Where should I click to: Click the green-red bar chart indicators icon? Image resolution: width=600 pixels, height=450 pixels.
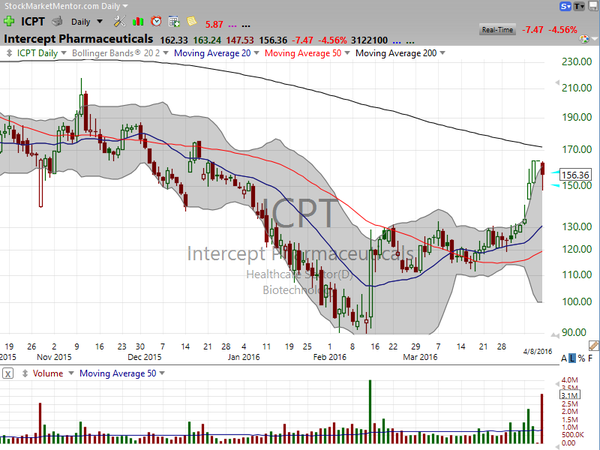click(138, 22)
